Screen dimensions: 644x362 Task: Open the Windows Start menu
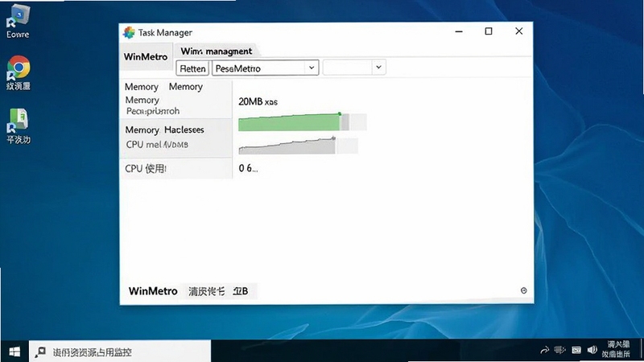(x=14, y=352)
